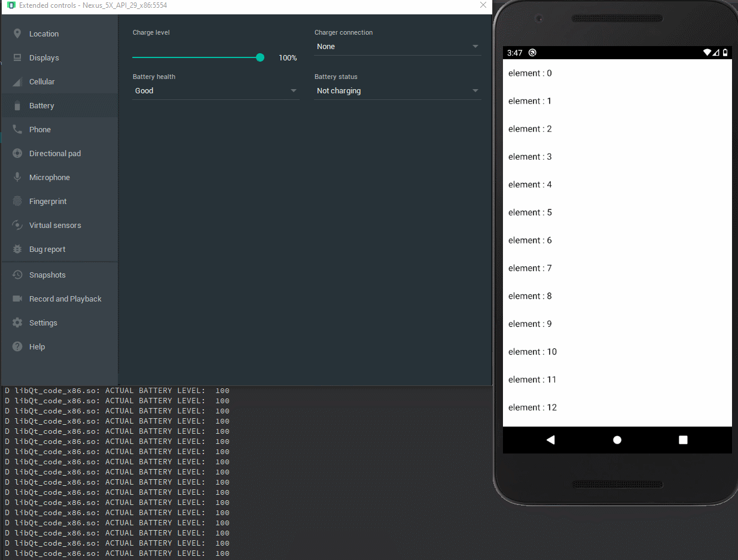Expand the Battery health dropdown

pyautogui.click(x=215, y=90)
